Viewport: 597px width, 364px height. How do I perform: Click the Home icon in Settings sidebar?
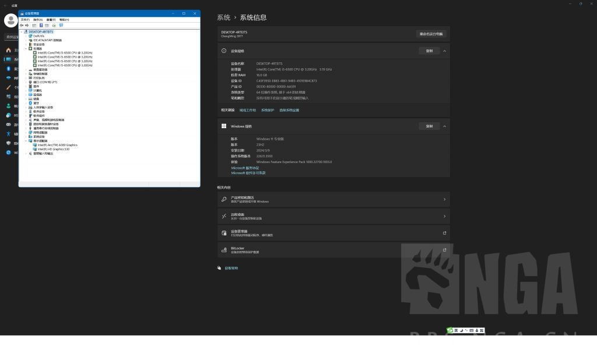pyautogui.click(x=8, y=50)
